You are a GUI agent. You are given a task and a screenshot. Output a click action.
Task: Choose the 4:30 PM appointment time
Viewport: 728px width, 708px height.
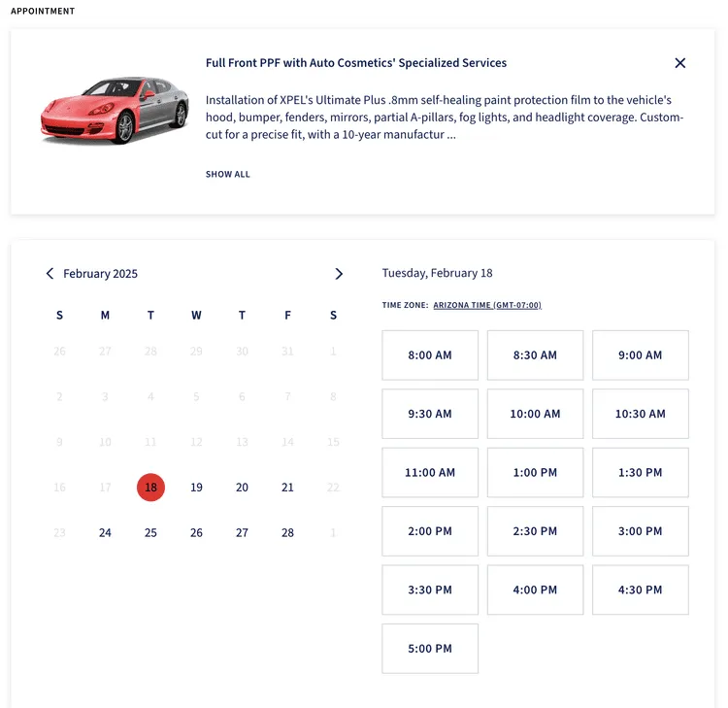point(640,590)
